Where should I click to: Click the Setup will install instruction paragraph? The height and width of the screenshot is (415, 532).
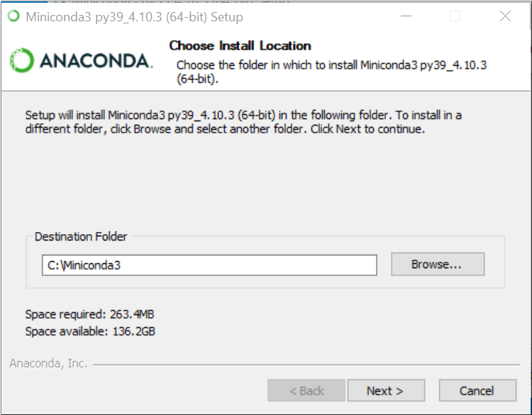click(x=243, y=122)
